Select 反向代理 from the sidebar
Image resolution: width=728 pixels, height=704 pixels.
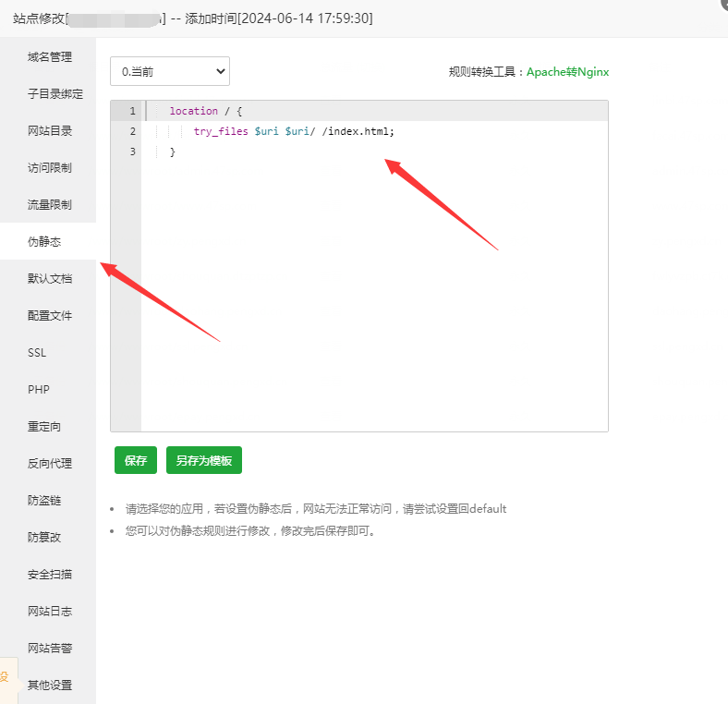[x=49, y=464]
